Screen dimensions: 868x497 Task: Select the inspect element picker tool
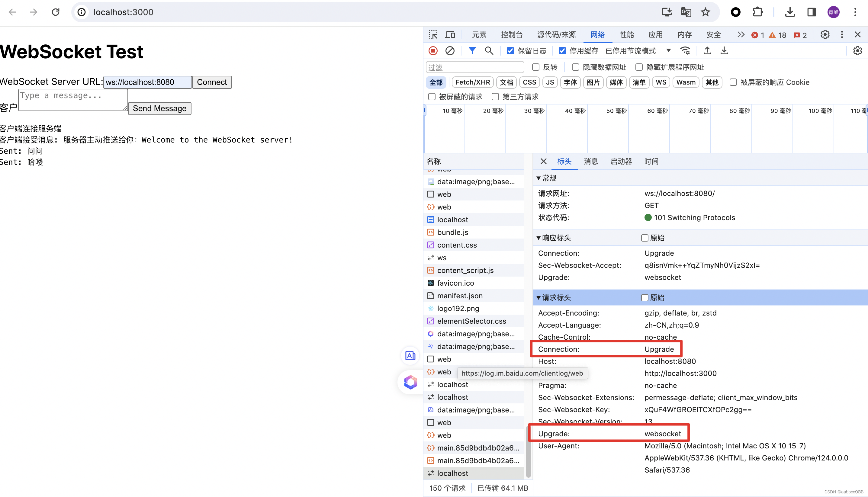pos(433,34)
